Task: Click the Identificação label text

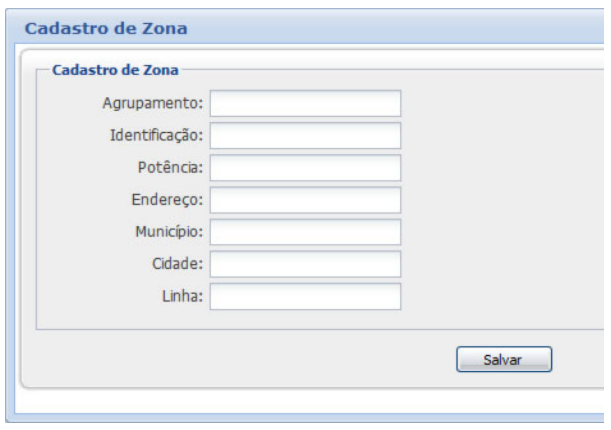Action: (156, 136)
